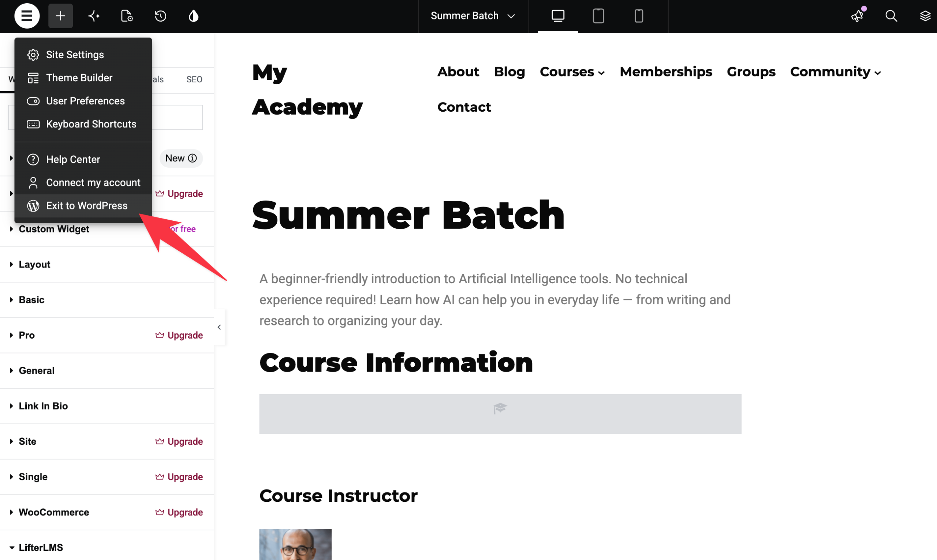
Task: Expand the Pro widget category
Action: coord(26,336)
